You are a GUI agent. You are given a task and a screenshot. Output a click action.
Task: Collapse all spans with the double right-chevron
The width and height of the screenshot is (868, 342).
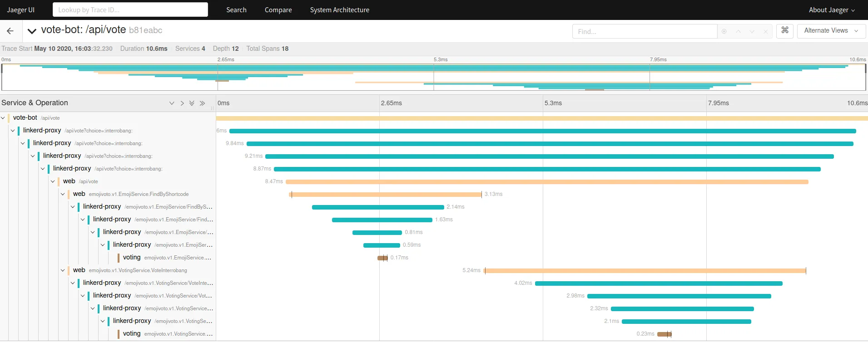coord(202,103)
